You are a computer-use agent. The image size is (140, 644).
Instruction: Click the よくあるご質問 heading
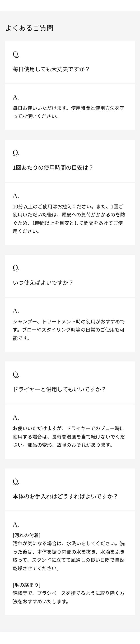point(29,28)
